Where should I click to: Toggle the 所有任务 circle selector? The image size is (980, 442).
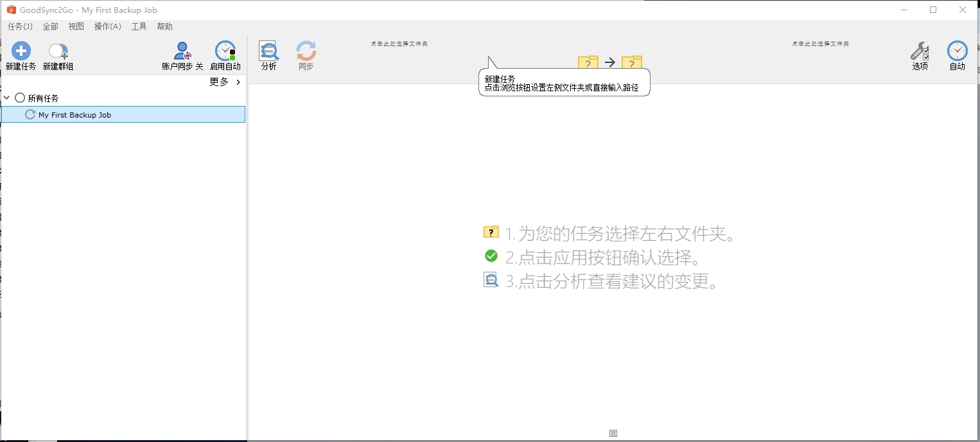20,98
